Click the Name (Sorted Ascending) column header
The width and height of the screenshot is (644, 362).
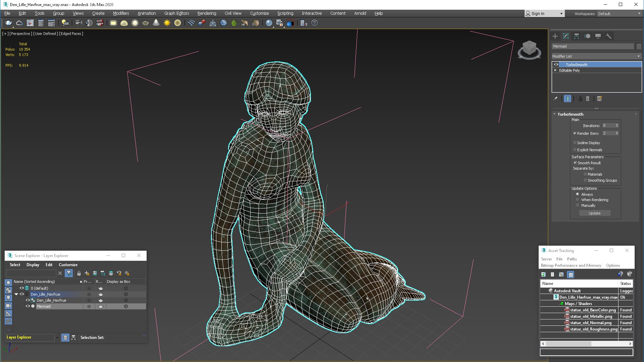point(48,282)
